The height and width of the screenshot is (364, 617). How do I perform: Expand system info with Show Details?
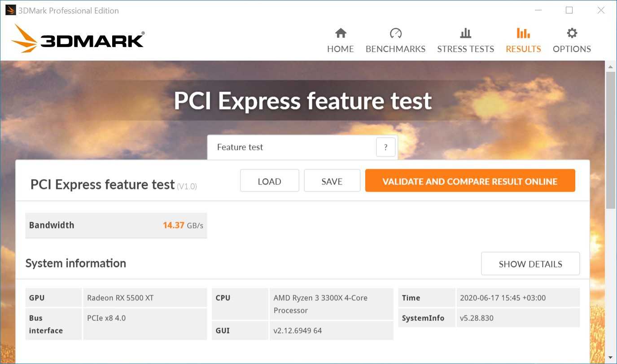point(530,264)
